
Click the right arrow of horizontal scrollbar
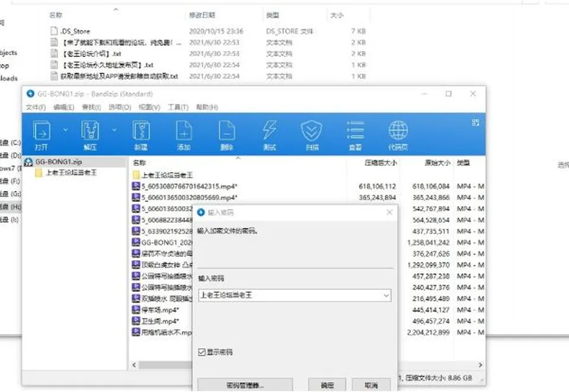coord(481,365)
